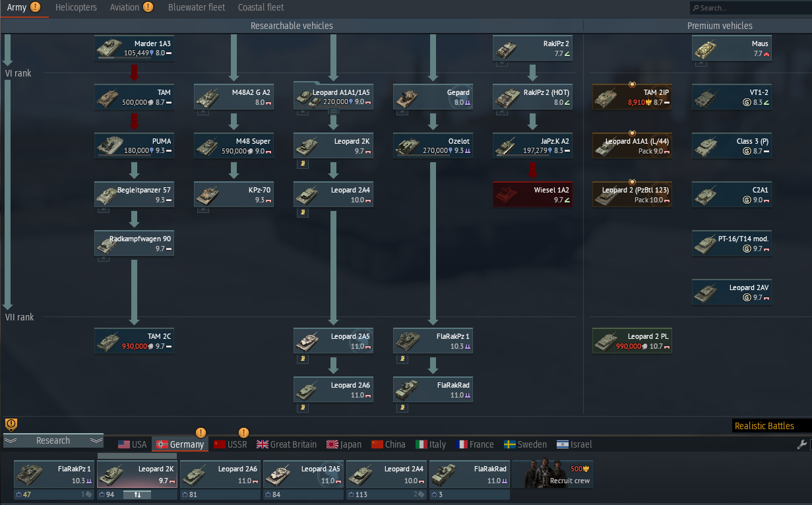Image resolution: width=812 pixels, height=505 pixels.
Task: Open the wrench settings icon
Action: 803,444
